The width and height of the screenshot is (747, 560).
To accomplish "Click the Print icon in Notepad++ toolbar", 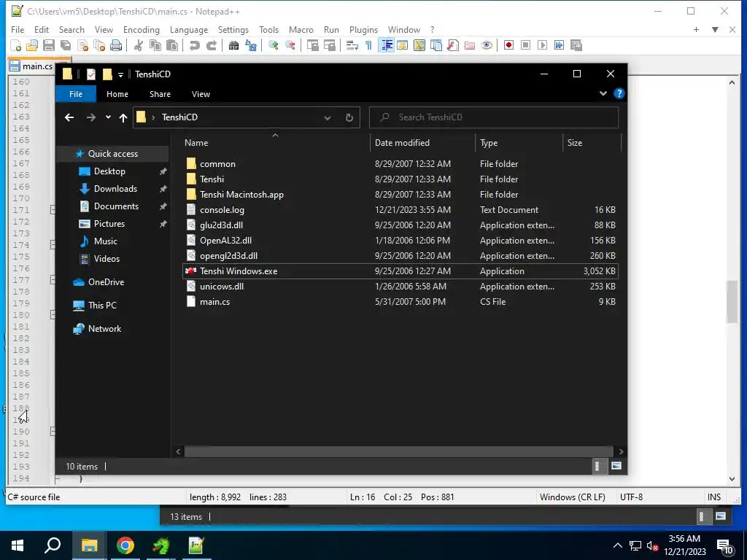I will pos(116,45).
